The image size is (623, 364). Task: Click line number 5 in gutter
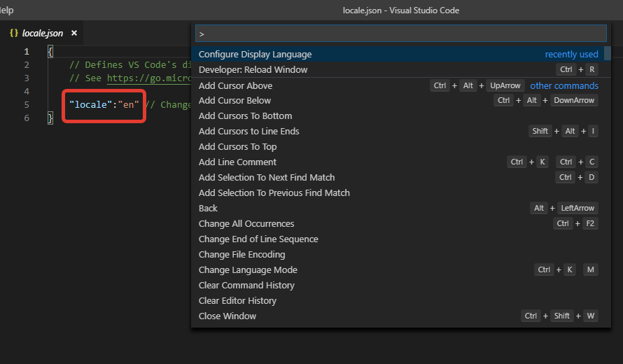coord(27,104)
